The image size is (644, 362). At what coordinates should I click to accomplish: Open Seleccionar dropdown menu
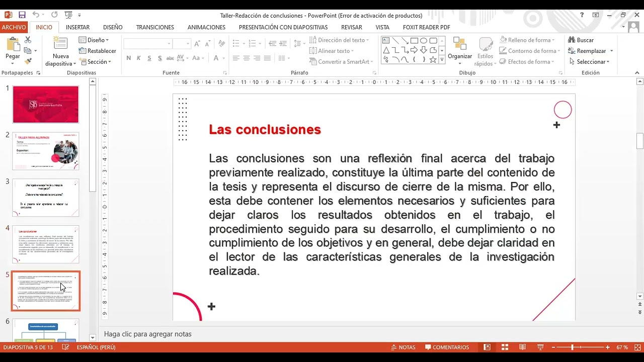tap(589, 62)
